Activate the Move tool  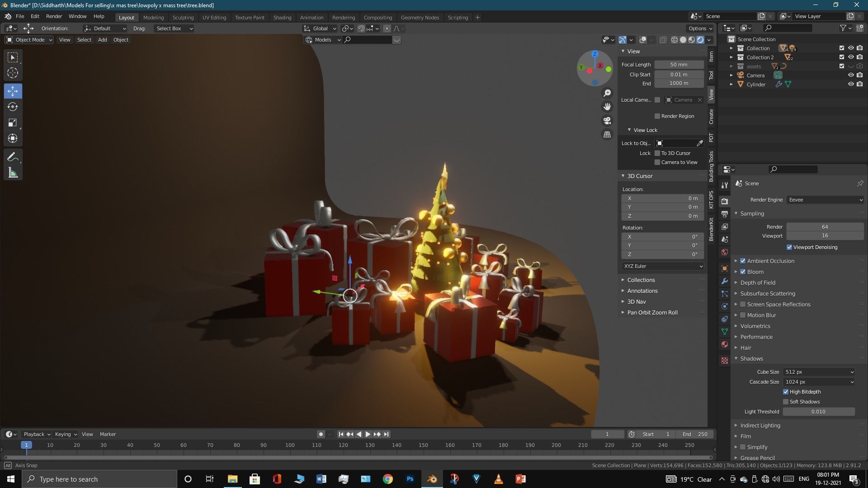tap(13, 91)
